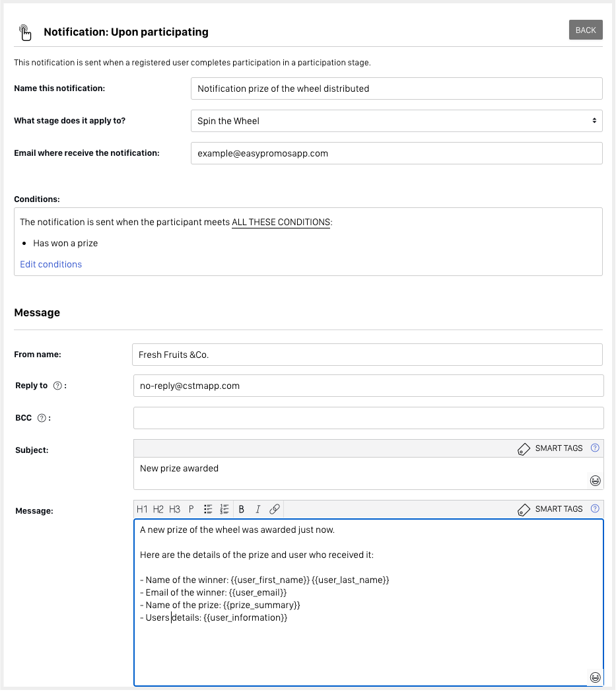Click the From name field
This screenshot has width=616, height=692.
pyautogui.click(x=367, y=355)
